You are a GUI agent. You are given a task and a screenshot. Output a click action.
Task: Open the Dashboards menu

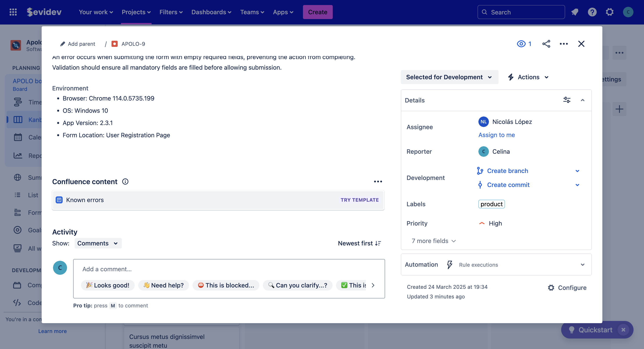click(x=211, y=12)
